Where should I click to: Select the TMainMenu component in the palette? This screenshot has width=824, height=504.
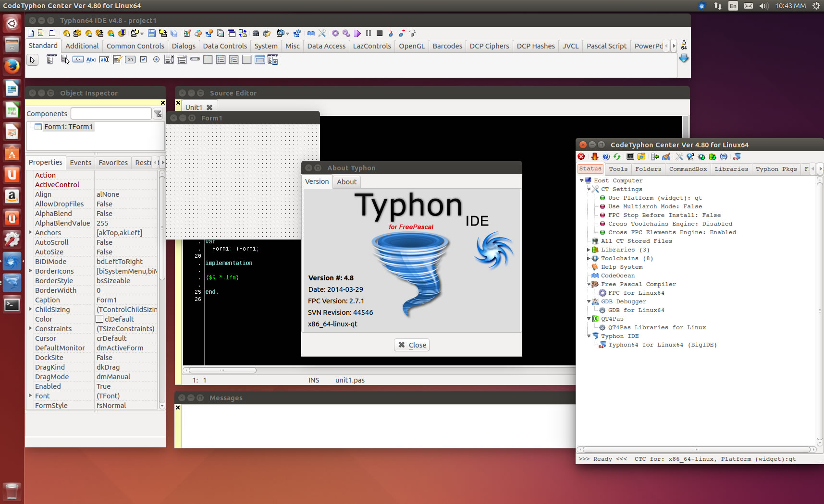(x=51, y=60)
